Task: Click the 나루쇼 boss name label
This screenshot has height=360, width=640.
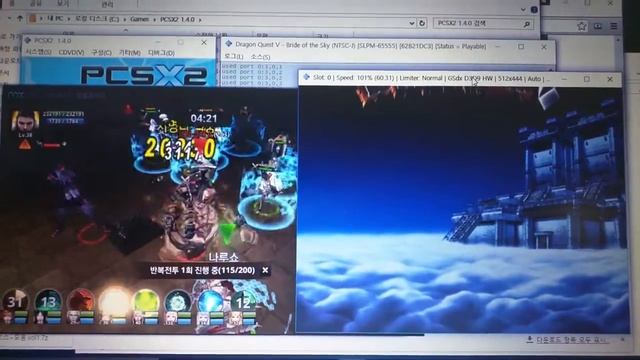Action: (x=223, y=257)
